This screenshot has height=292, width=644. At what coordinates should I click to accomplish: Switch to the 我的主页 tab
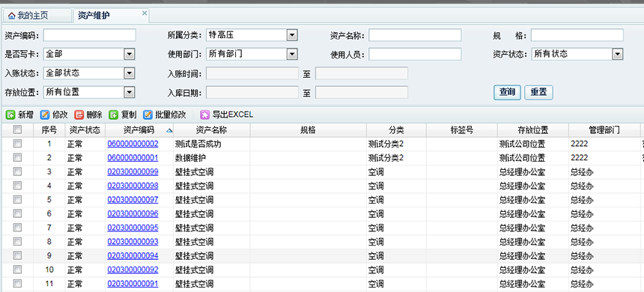tap(37, 16)
